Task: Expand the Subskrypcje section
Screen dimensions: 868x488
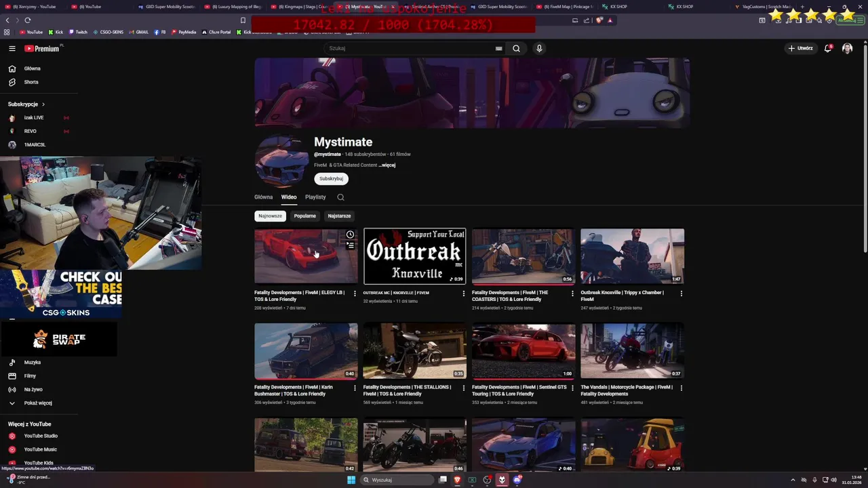Action: (26, 104)
